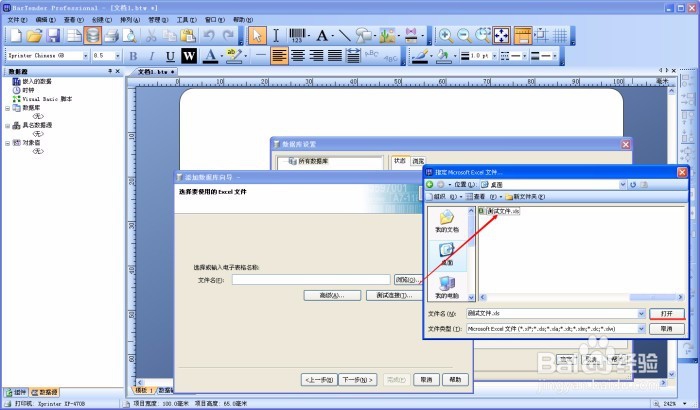The height and width of the screenshot is (410, 700).
Task: Toggle the rulers display icon
Action: pos(522,36)
